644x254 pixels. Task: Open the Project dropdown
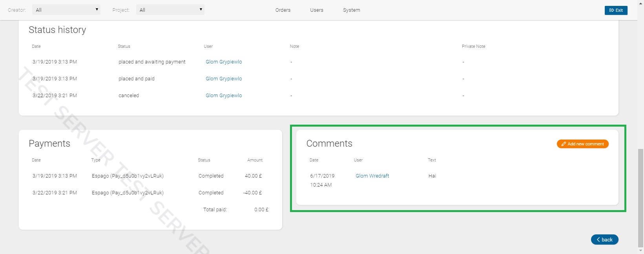point(170,10)
